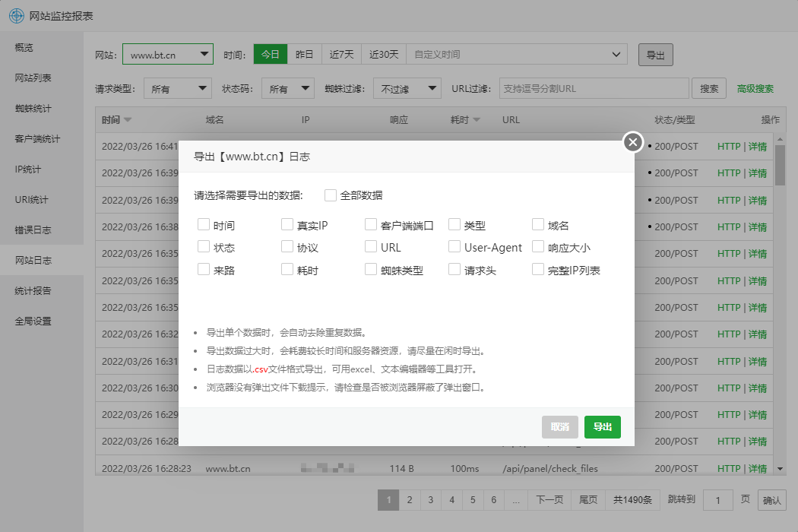Check the 来路 checkbox

pyautogui.click(x=204, y=269)
